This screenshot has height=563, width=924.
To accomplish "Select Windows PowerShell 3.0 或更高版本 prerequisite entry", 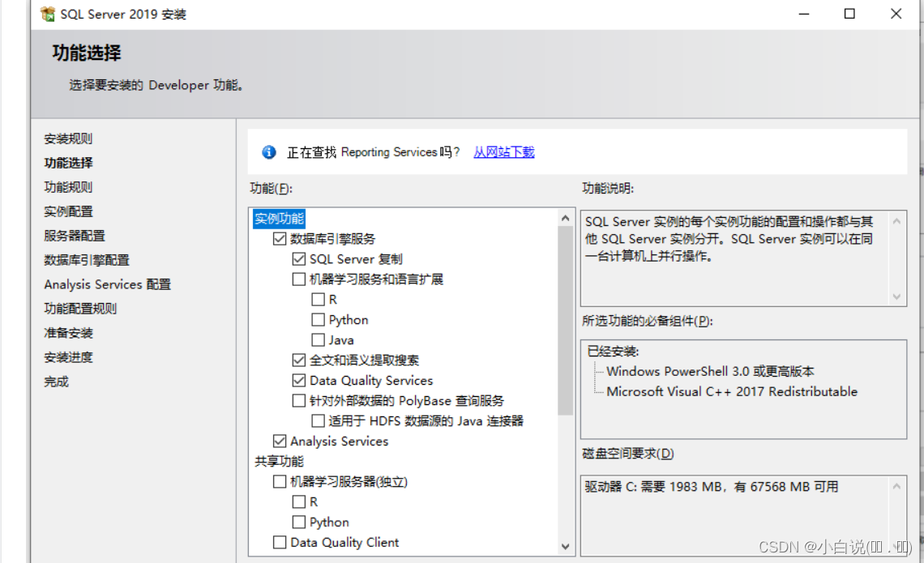I will [x=710, y=371].
